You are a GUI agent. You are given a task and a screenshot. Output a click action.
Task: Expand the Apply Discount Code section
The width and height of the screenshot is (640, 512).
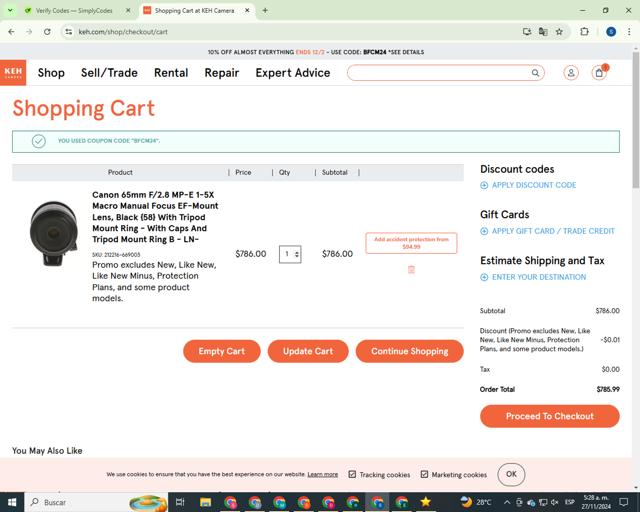click(x=534, y=185)
